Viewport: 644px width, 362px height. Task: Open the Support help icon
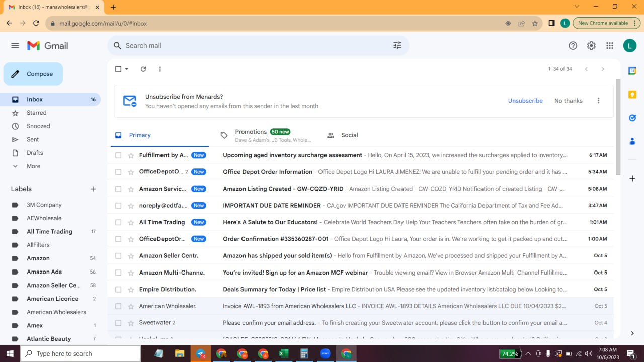573,46
